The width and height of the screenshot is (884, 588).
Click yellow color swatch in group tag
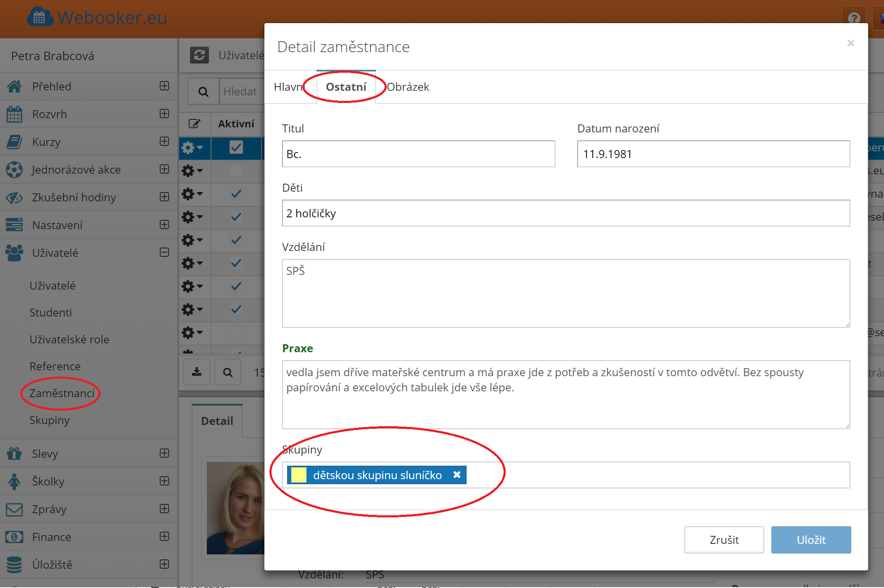(299, 475)
